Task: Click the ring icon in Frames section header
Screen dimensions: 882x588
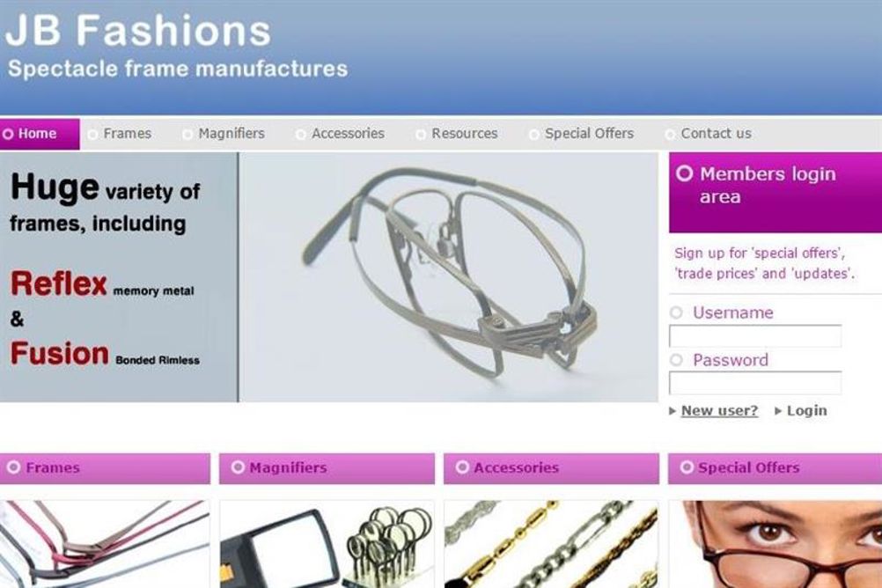Action: [13, 467]
